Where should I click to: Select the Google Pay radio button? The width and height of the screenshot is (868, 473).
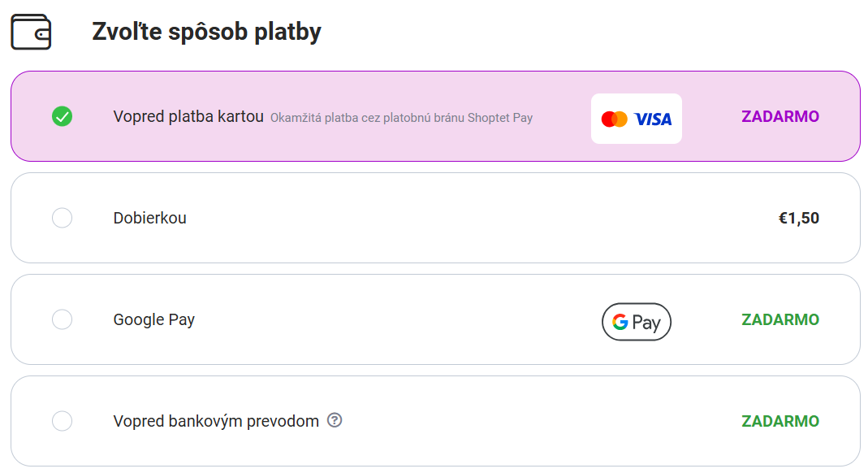coord(62,319)
